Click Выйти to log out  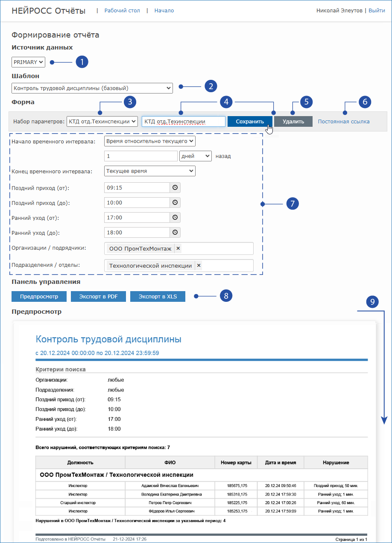377,11
